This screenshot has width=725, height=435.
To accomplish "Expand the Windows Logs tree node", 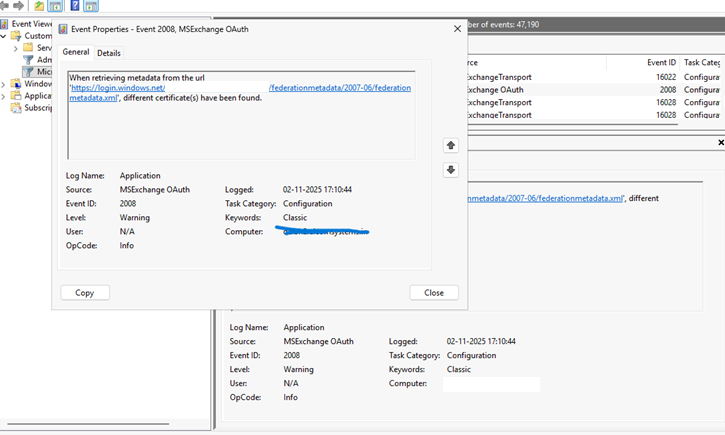I will pos(3,84).
